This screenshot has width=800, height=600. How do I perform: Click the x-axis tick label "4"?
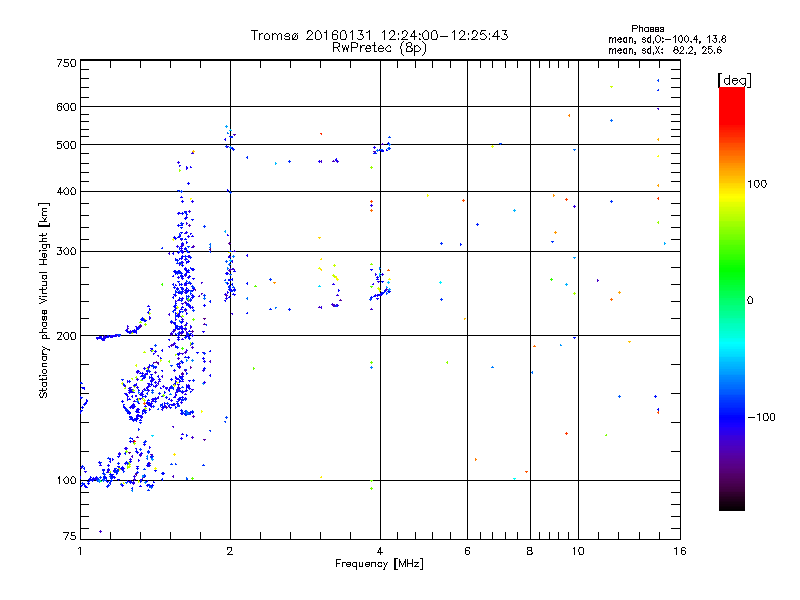[380, 551]
